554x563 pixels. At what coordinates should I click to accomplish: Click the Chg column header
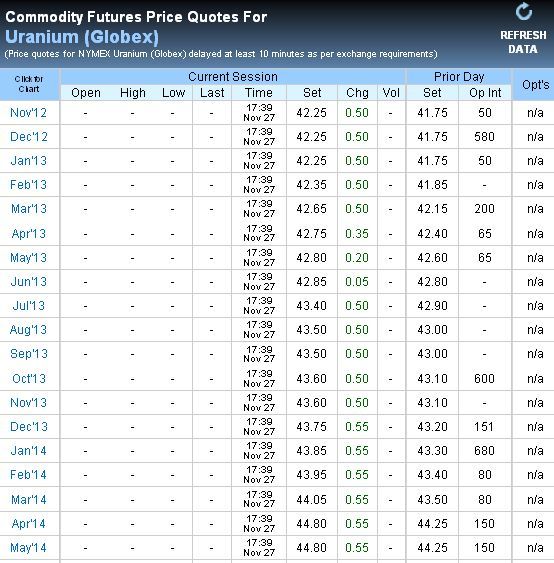point(357,93)
